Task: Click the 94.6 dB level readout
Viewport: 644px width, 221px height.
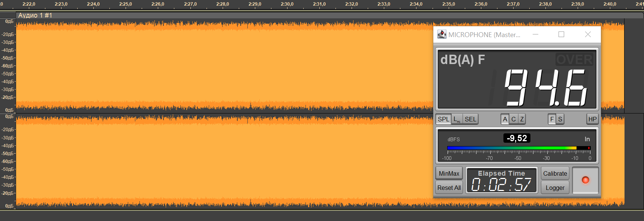Action: click(545, 88)
